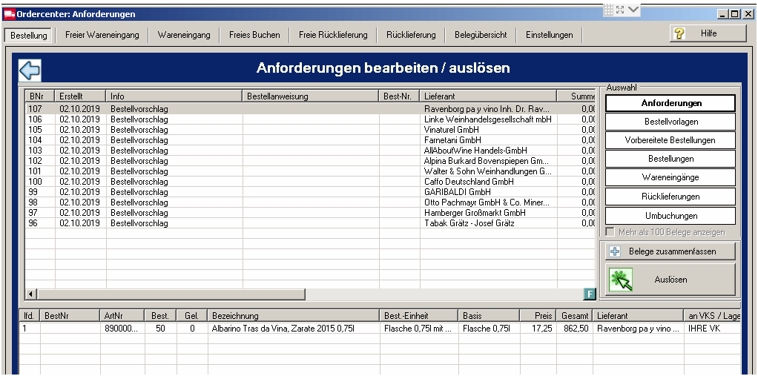
Task: Select the Bestellvorlagen button
Action: pos(670,122)
